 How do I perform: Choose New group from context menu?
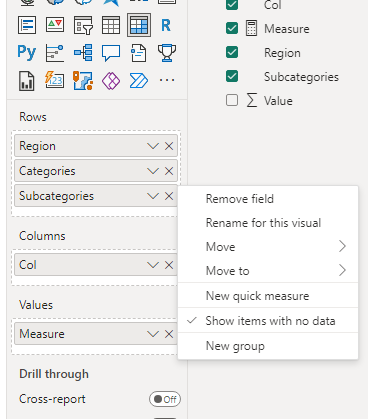click(x=268, y=346)
